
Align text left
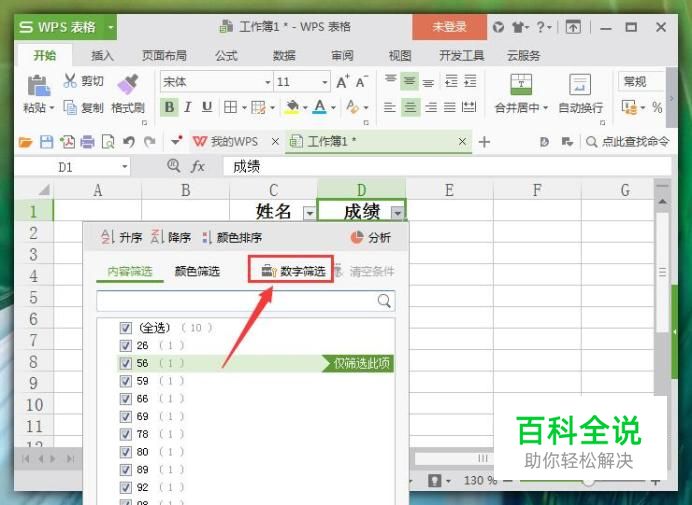[390, 107]
